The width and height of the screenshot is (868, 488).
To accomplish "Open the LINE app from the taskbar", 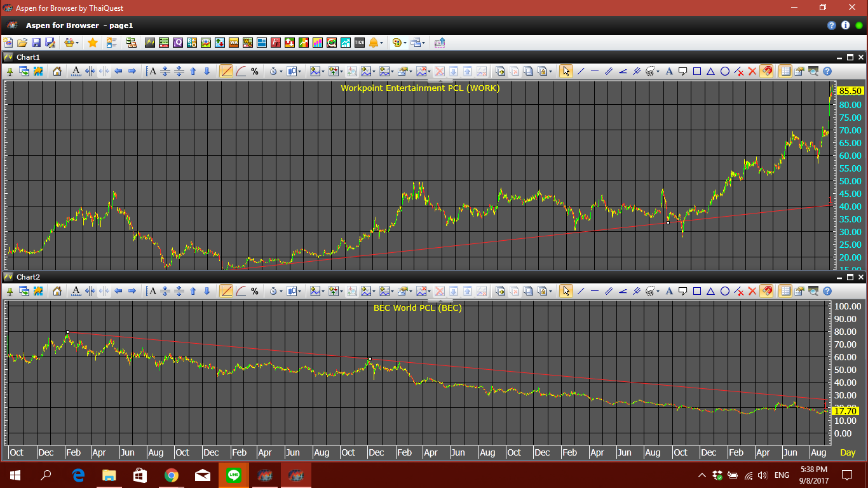I will [x=233, y=475].
